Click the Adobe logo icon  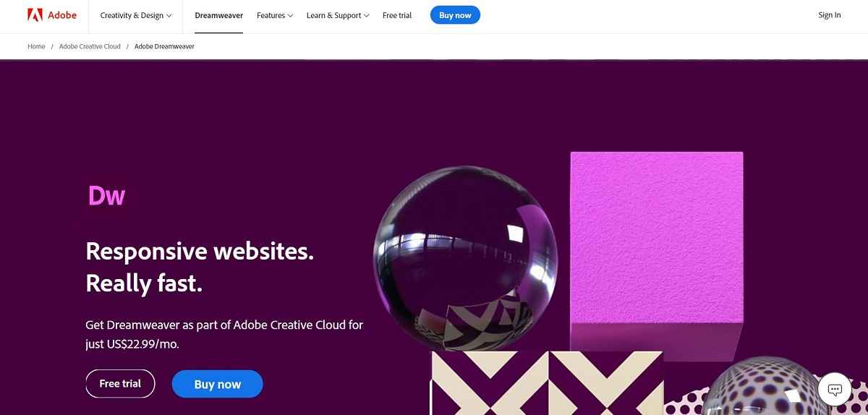34,14
